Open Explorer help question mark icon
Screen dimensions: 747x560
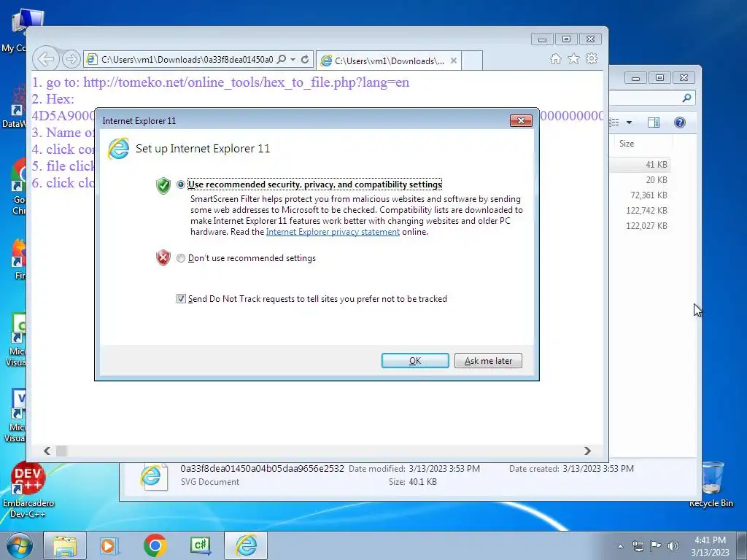680,122
